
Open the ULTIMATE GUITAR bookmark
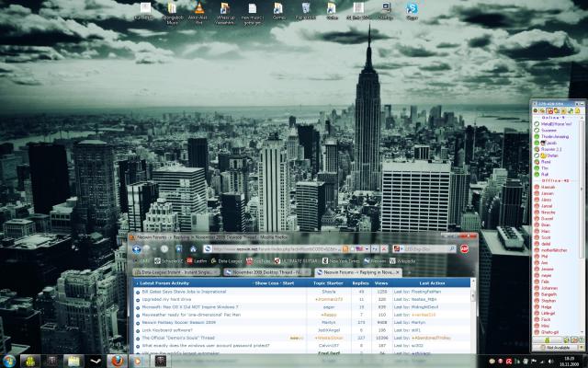click(296, 261)
